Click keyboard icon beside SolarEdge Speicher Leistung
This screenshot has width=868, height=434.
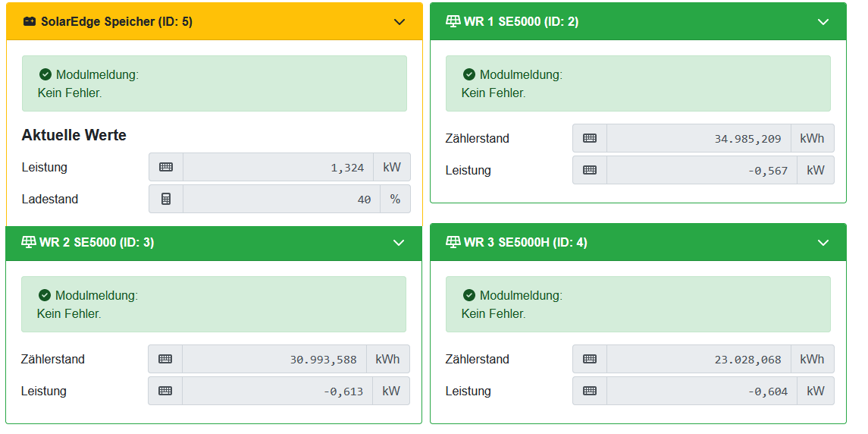coord(166,167)
